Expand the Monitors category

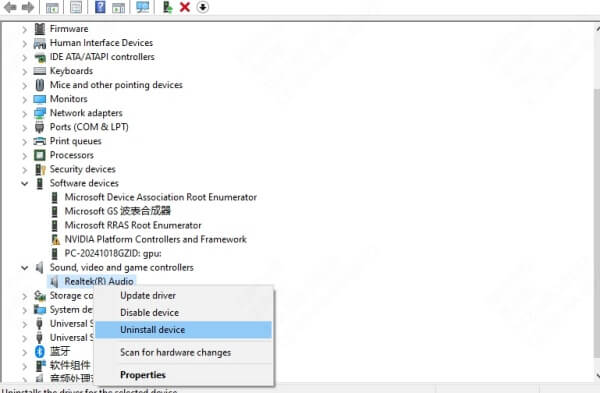coord(24,99)
